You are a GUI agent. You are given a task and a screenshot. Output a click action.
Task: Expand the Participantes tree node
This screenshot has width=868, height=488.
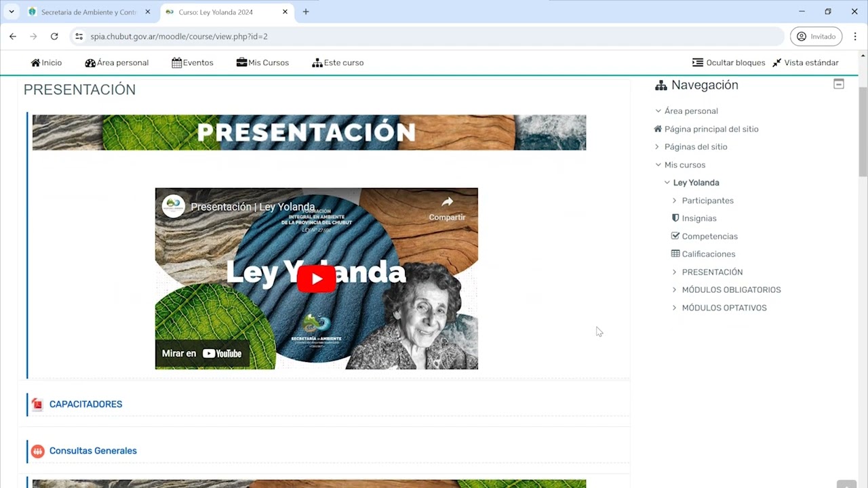675,201
